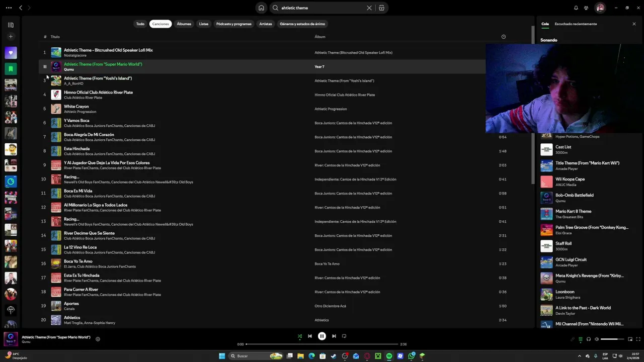
Task: Open the Liked Songs heart playlist
Action: 11,52
